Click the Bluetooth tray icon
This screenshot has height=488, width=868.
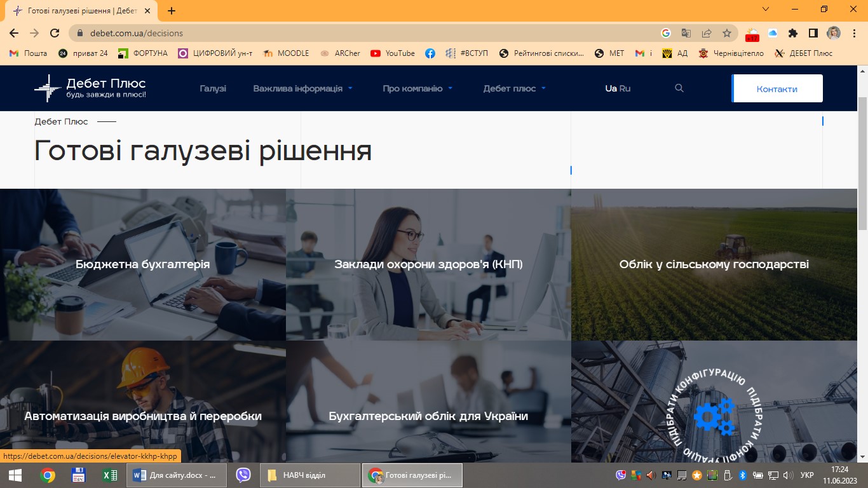742,475
